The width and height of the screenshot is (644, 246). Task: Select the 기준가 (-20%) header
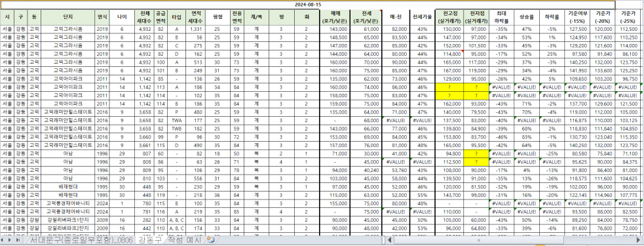602,17
